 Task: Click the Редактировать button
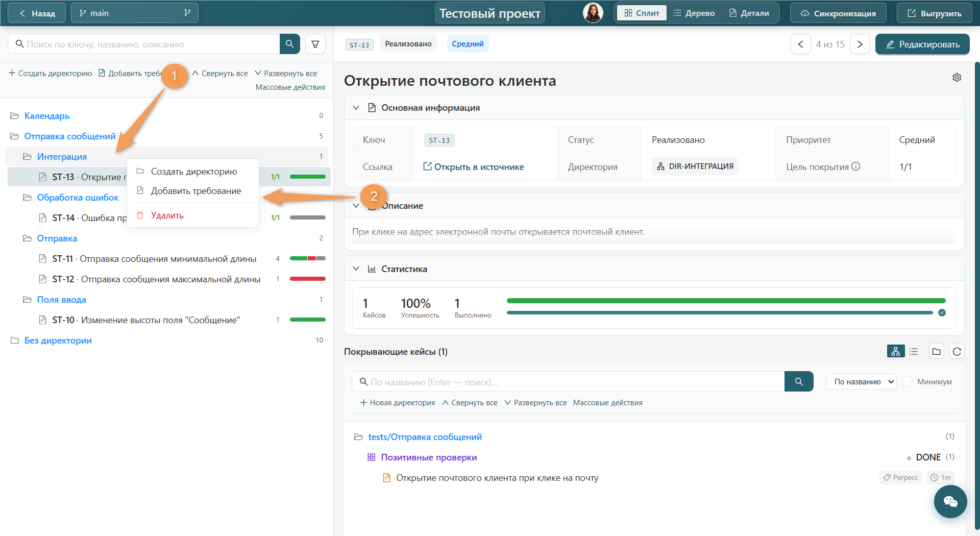click(922, 44)
